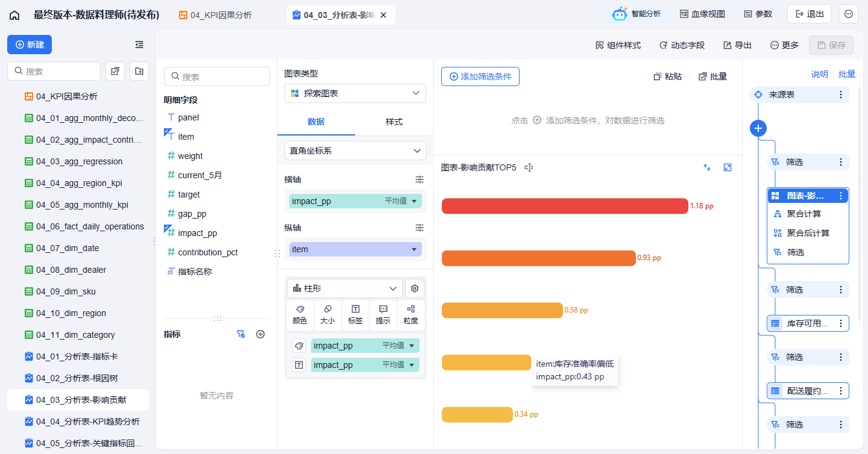The image size is (868, 454).
Task: Click 批量 next to 粘贴
Action: (712, 76)
